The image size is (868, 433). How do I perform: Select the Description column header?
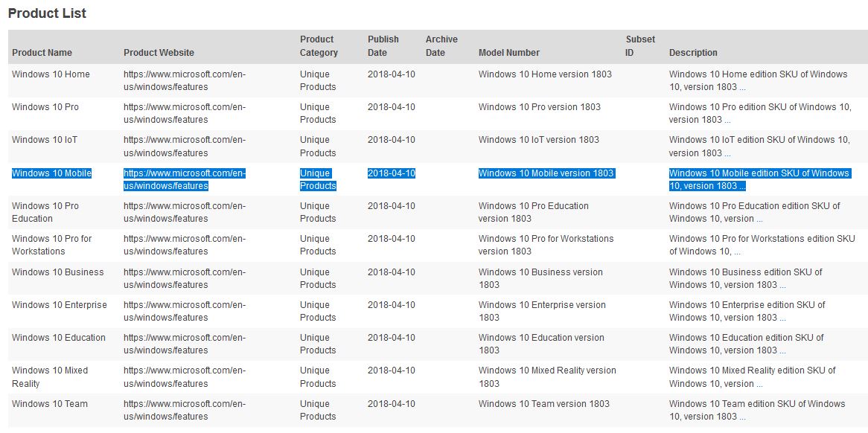[x=693, y=53]
